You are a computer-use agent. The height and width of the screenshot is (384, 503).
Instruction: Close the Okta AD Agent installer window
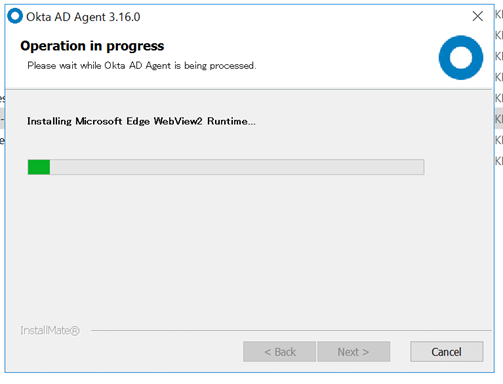tap(478, 16)
